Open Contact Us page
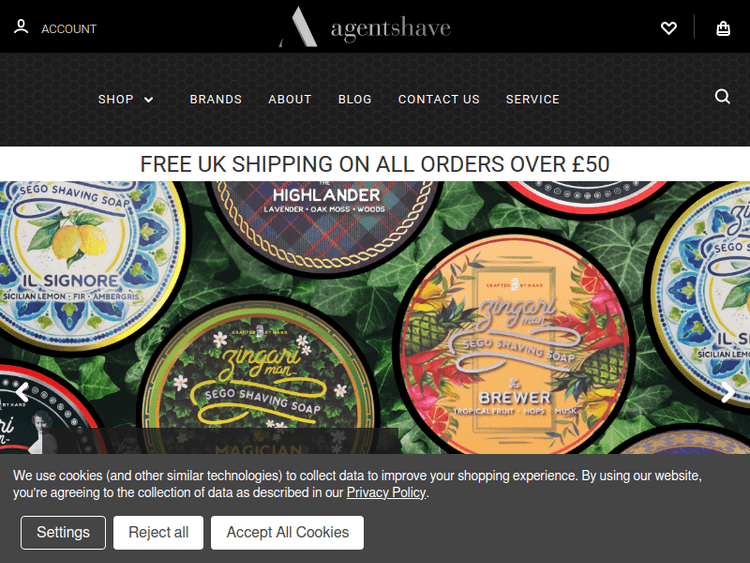 click(x=439, y=99)
